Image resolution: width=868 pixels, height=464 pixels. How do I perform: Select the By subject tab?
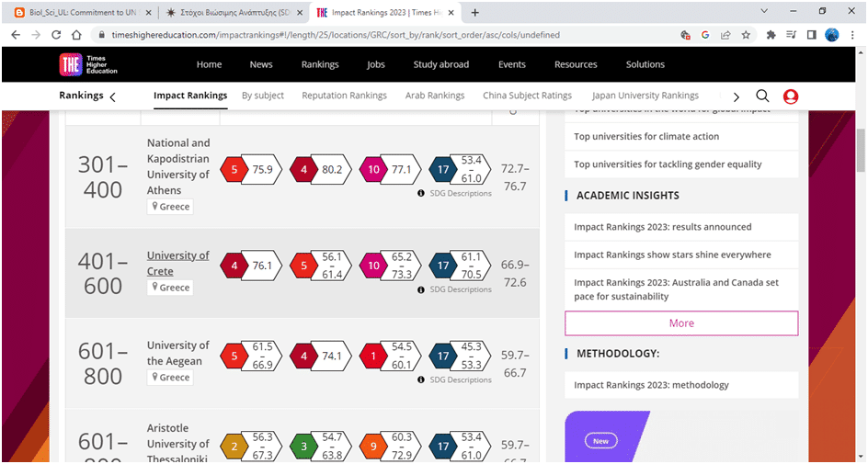click(263, 96)
